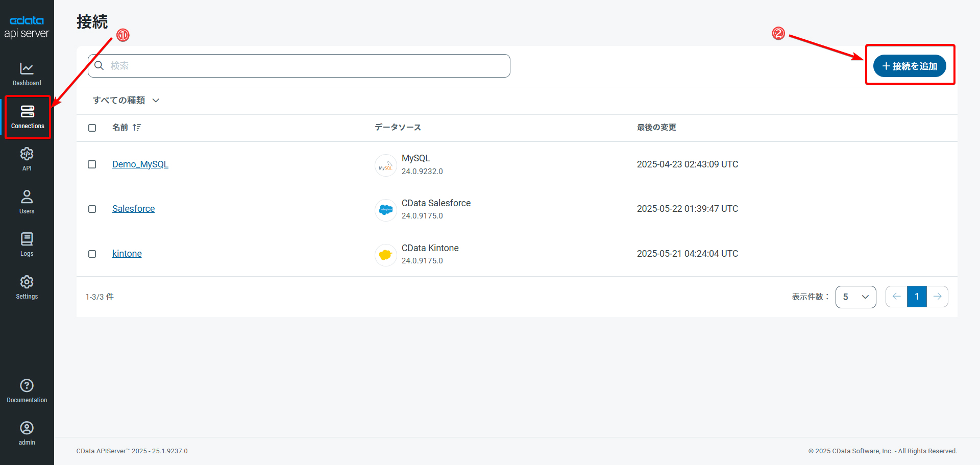Open the admin account menu

27,433
